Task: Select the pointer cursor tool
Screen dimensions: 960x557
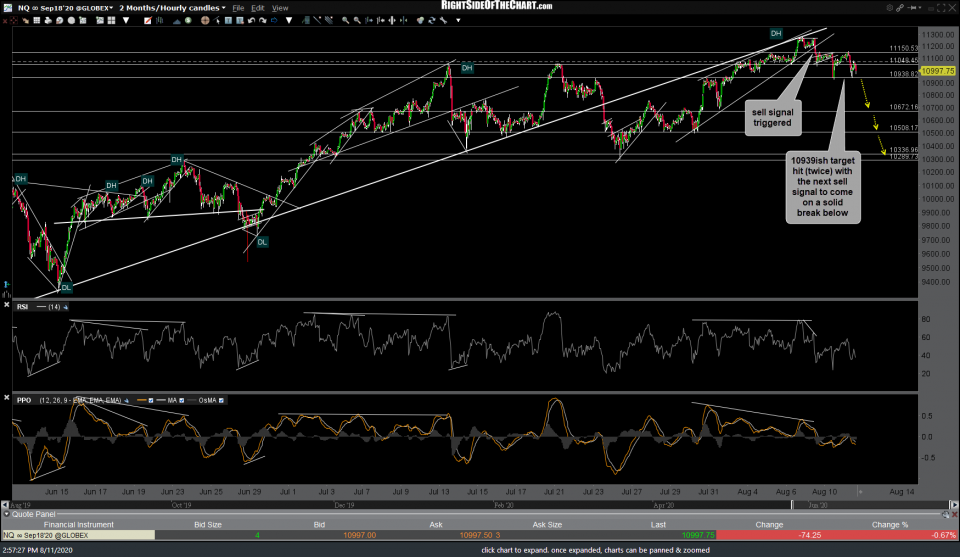Action: pyautogui.click(x=217, y=20)
